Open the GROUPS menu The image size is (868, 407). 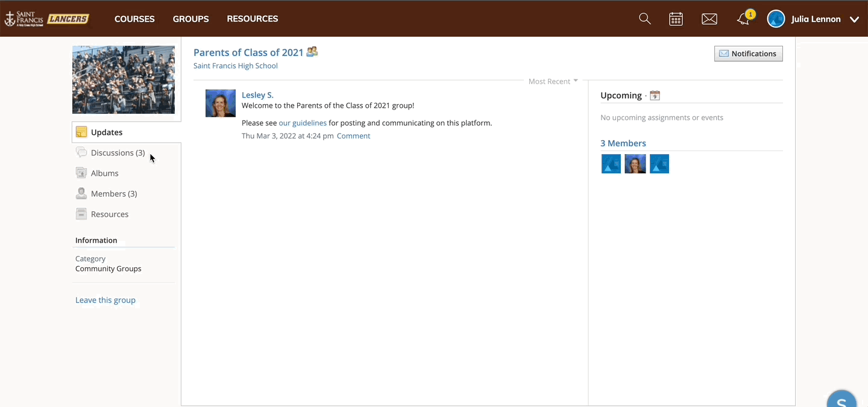click(190, 19)
